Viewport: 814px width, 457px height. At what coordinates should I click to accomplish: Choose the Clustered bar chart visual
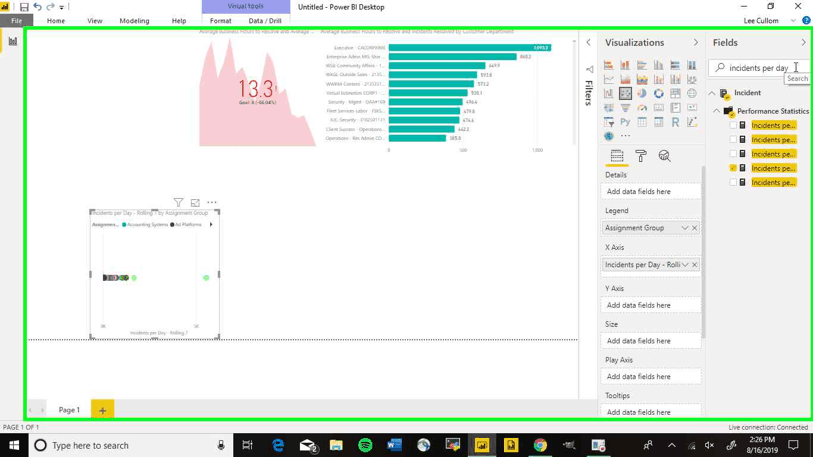(x=642, y=65)
